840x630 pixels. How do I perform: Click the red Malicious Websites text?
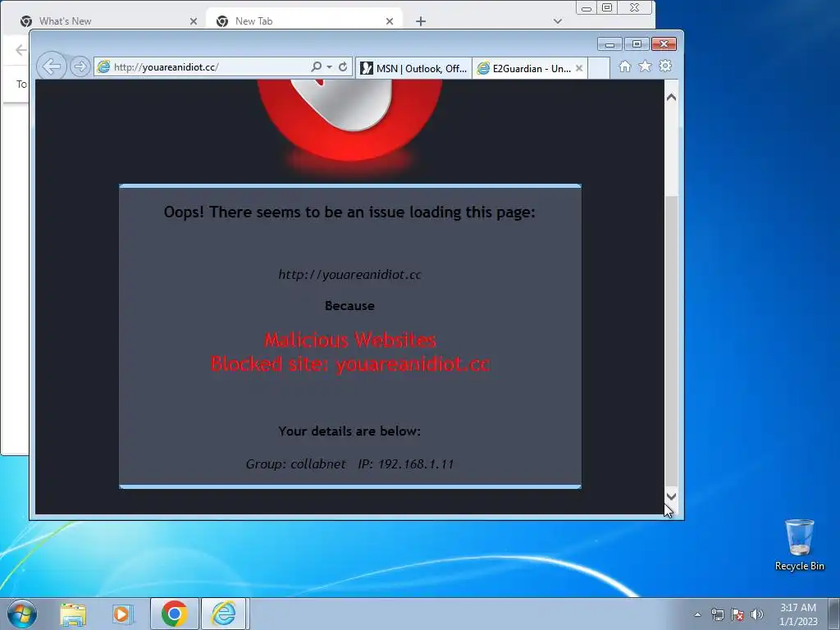pyautogui.click(x=349, y=340)
